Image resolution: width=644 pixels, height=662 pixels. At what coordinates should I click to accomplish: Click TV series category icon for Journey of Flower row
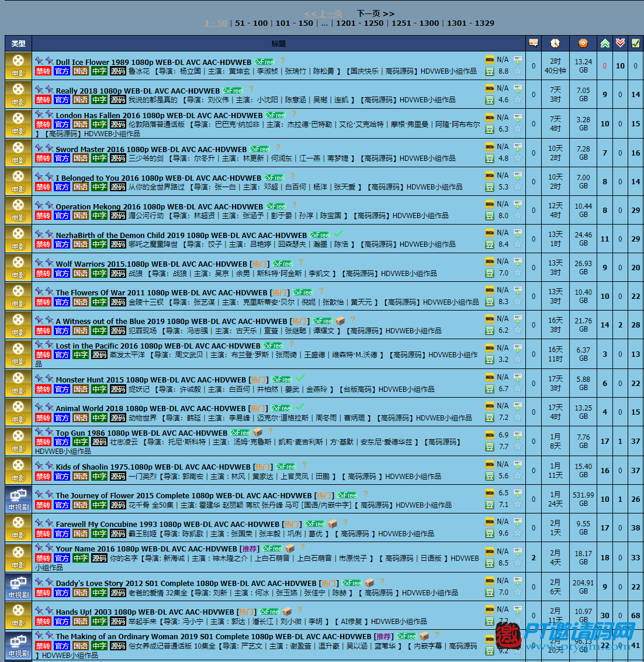tap(18, 499)
